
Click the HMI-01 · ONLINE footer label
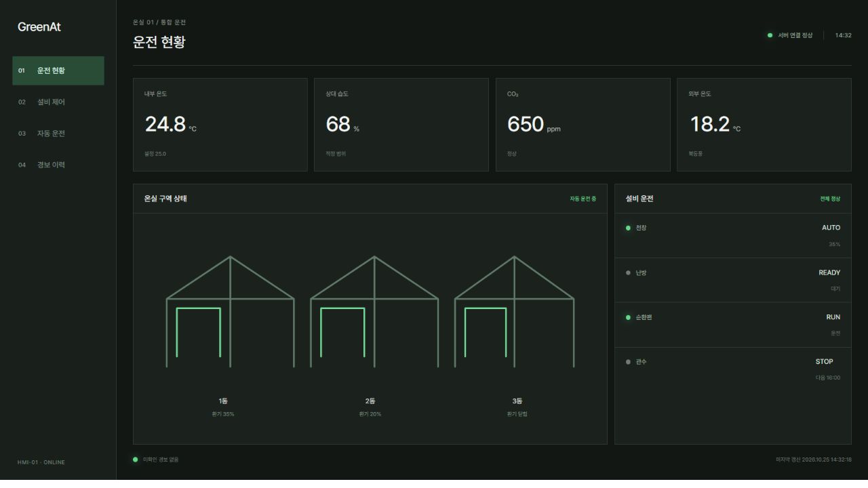41,462
